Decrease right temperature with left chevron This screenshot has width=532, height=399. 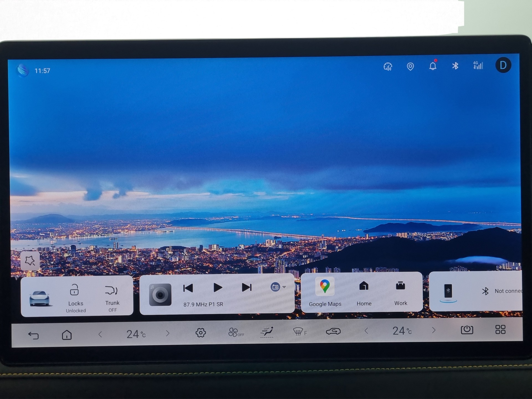click(x=366, y=331)
